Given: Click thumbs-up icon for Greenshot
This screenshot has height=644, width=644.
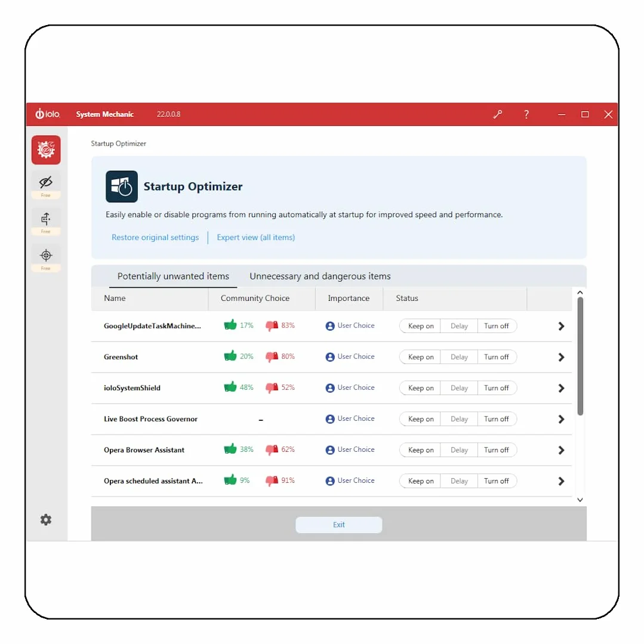Looking at the screenshot, I should 230,356.
